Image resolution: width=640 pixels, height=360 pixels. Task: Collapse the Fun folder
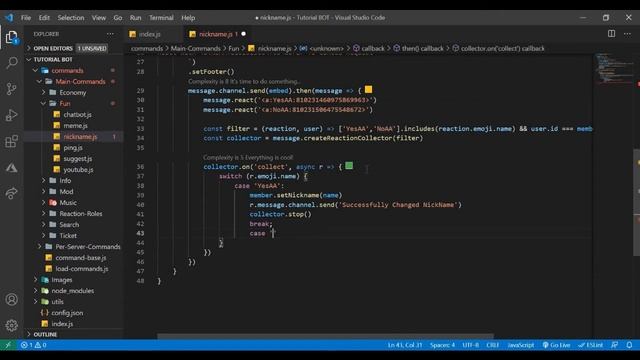[73, 103]
